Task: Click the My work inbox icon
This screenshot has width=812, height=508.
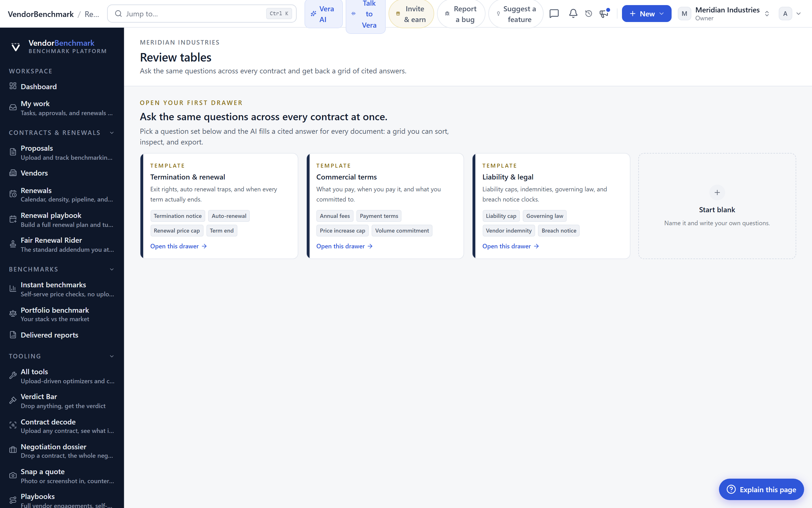Action: coord(13,108)
